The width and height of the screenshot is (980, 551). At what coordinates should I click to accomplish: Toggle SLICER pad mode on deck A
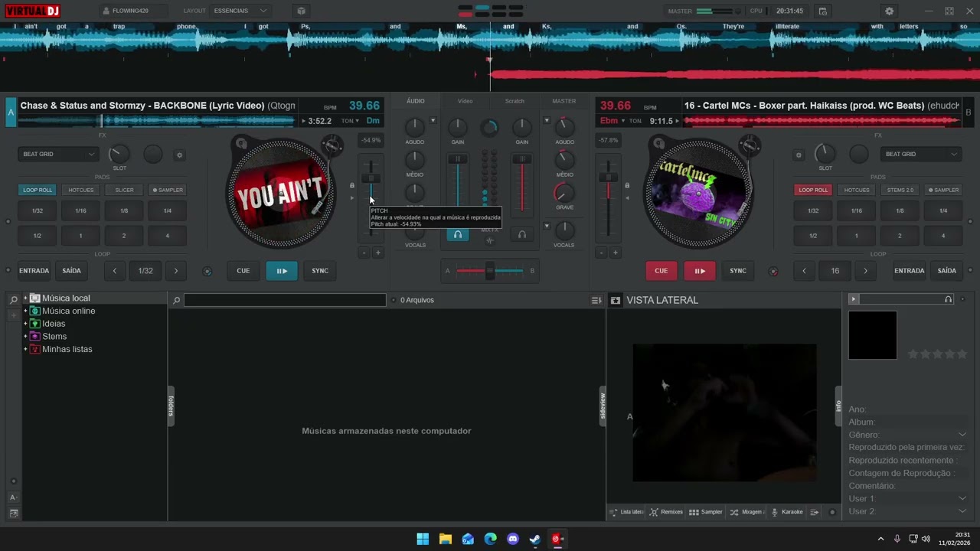pyautogui.click(x=124, y=190)
